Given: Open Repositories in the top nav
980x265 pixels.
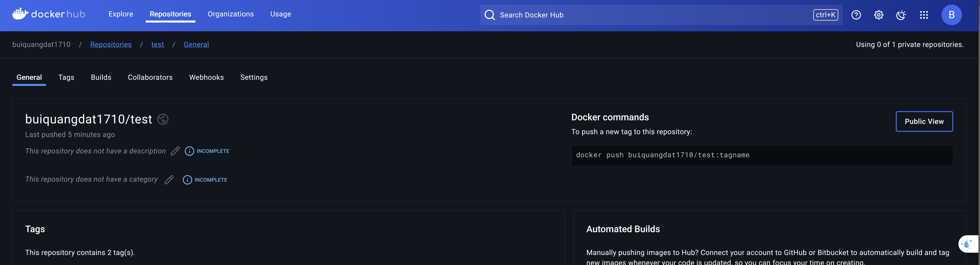Looking at the screenshot, I should (171, 14).
